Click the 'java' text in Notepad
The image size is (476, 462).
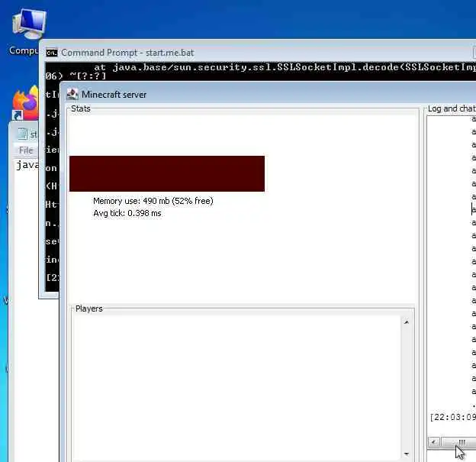click(27, 165)
